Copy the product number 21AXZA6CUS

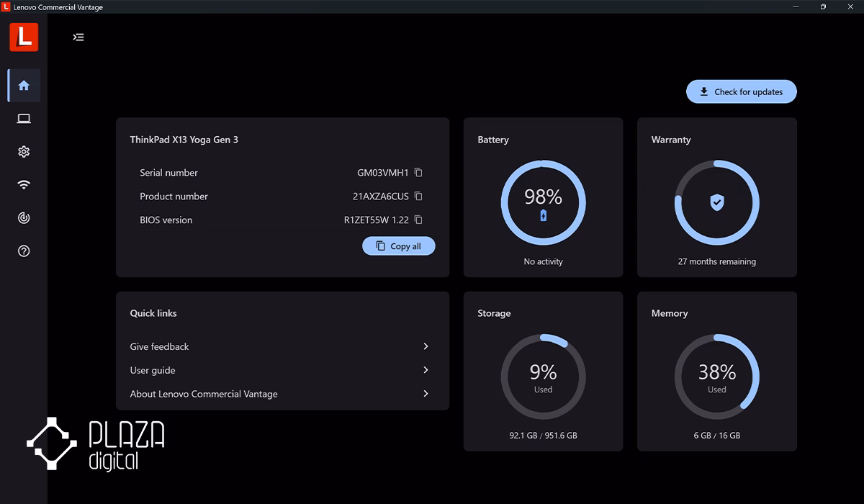pos(418,197)
